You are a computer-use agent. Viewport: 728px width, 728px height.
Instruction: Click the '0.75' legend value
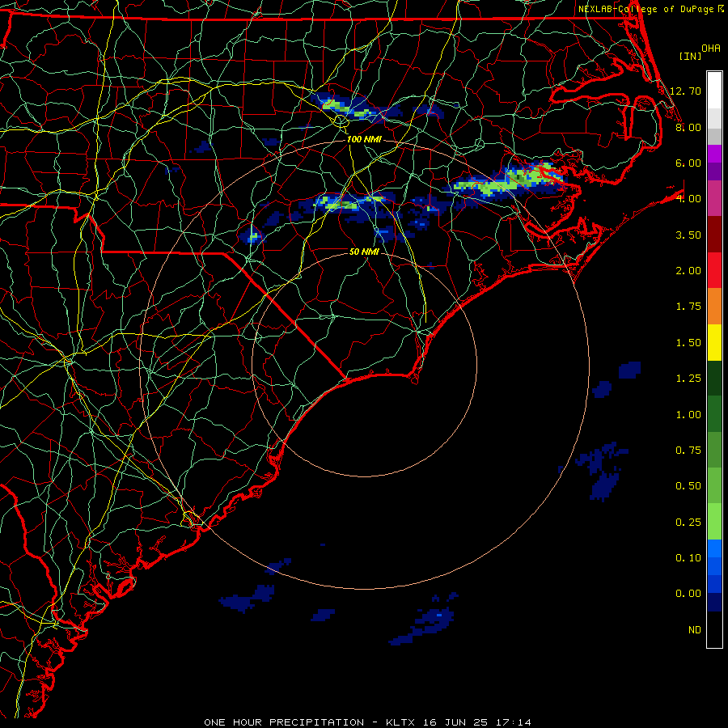click(x=688, y=451)
